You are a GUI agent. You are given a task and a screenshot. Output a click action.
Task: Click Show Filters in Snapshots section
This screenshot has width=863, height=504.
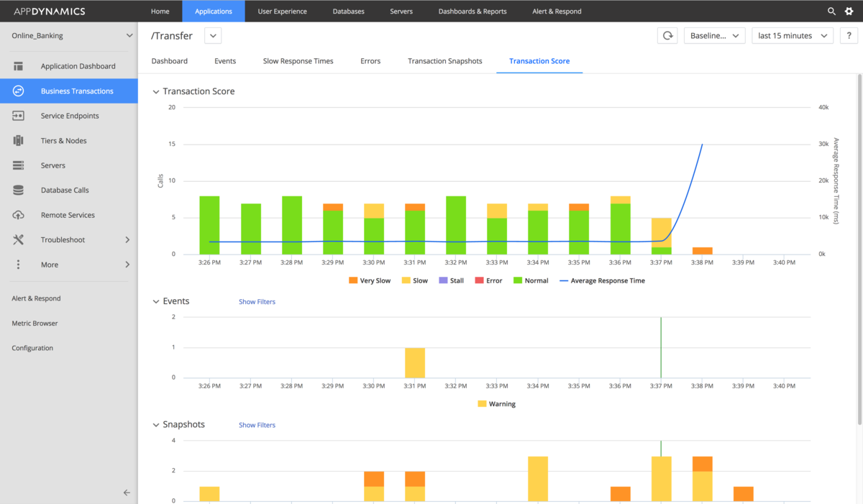pyautogui.click(x=257, y=426)
